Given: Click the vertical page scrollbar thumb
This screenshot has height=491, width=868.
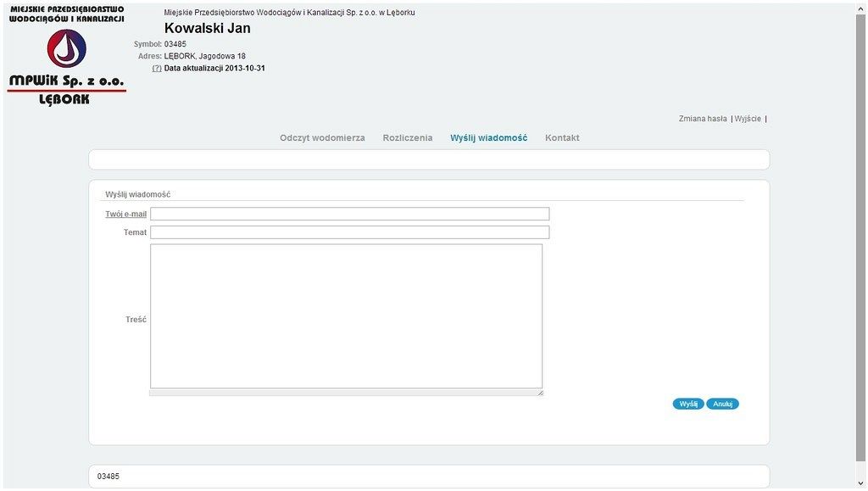Looking at the screenshot, I should coord(860,229).
